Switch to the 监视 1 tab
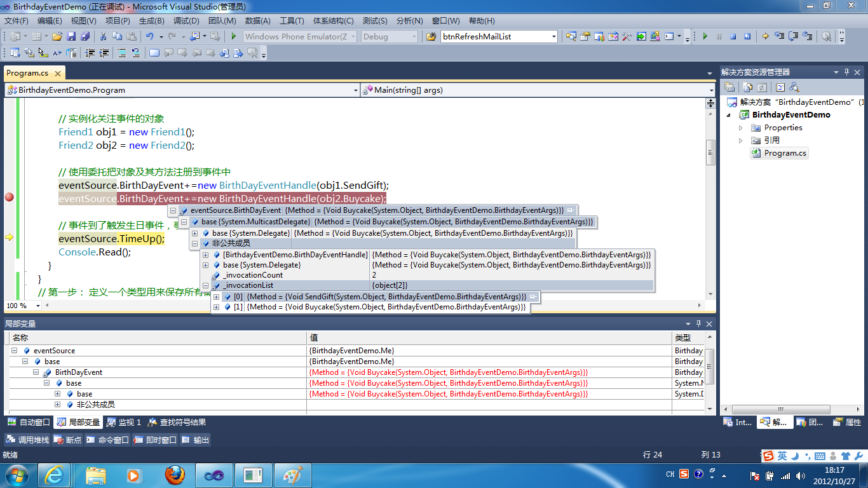Viewport: 868px width, 488px height. click(124, 423)
